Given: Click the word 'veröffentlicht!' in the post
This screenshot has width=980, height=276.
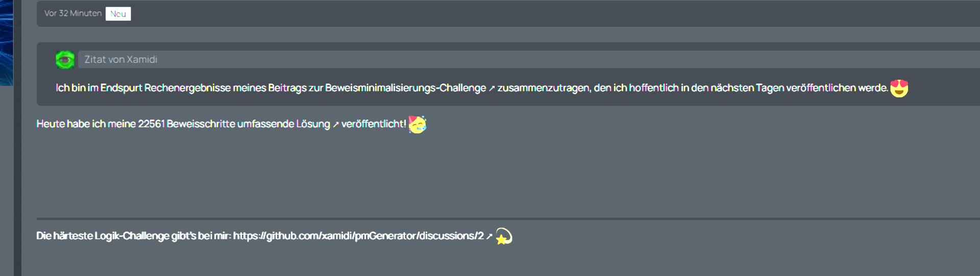Looking at the screenshot, I should [x=374, y=124].
